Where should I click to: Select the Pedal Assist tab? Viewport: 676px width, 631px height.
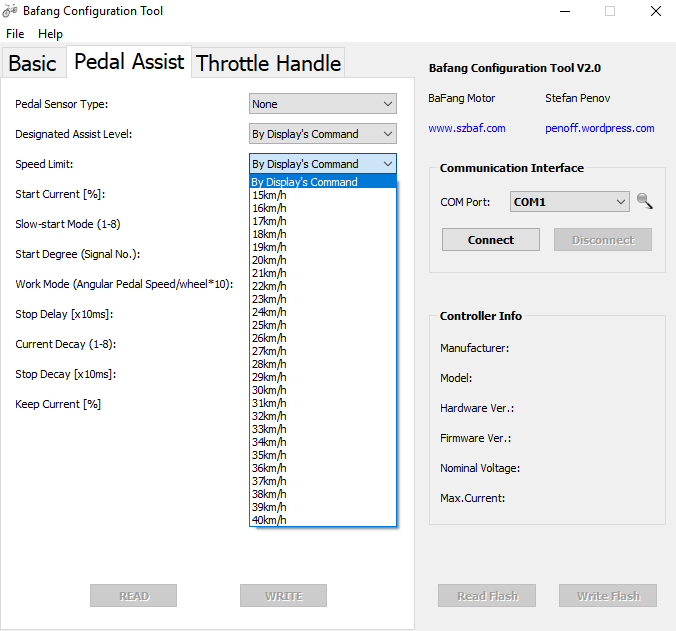[x=129, y=61]
